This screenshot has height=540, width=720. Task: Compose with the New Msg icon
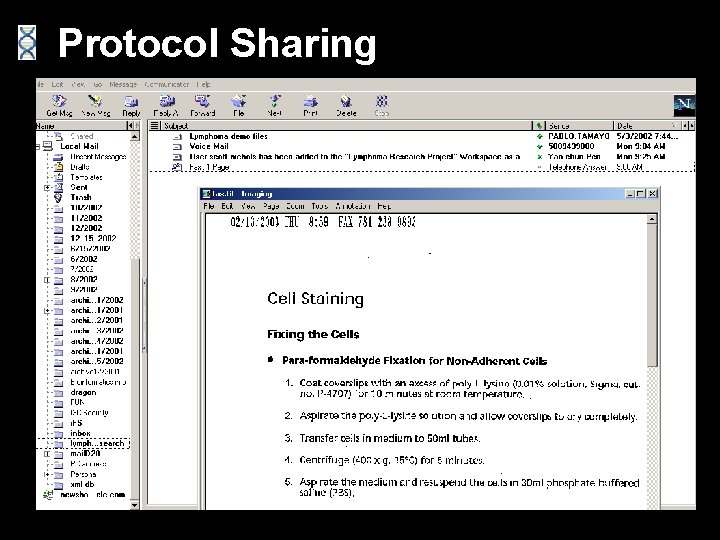click(x=95, y=101)
